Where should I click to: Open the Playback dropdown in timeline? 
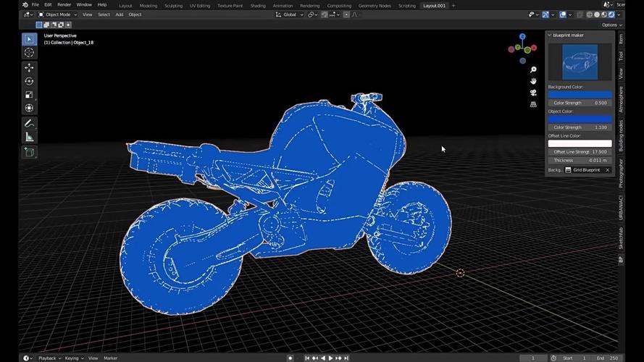(49, 358)
